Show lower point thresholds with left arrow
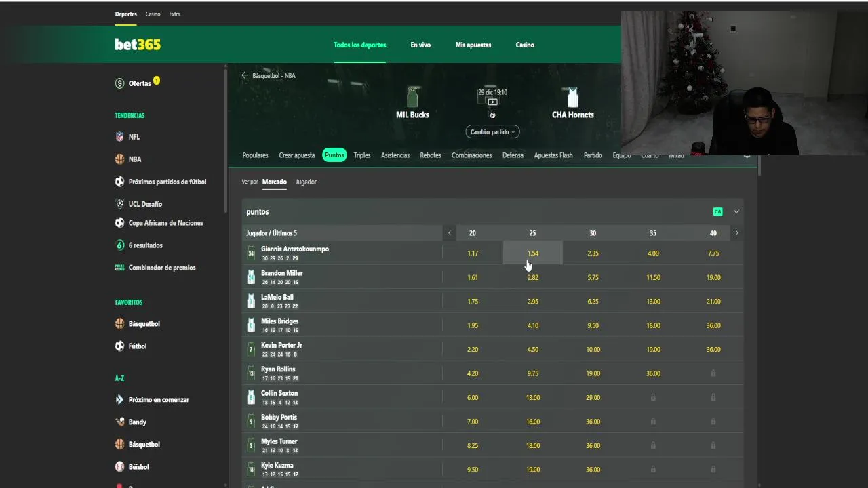 tap(449, 233)
